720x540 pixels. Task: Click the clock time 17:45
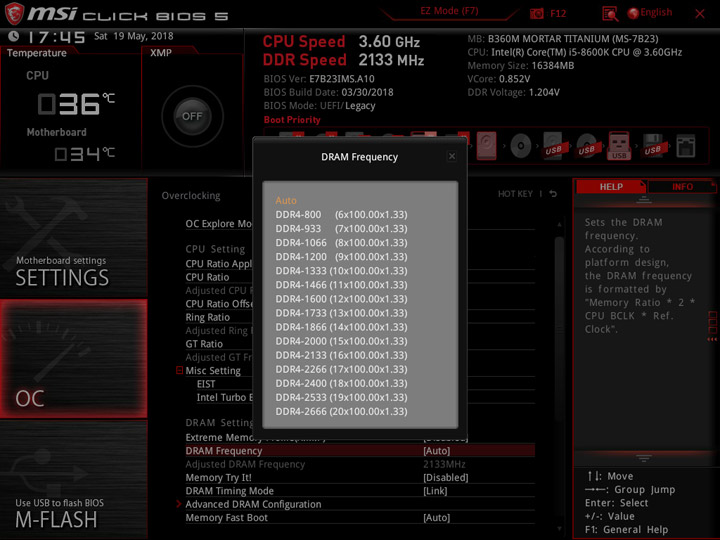[56, 37]
